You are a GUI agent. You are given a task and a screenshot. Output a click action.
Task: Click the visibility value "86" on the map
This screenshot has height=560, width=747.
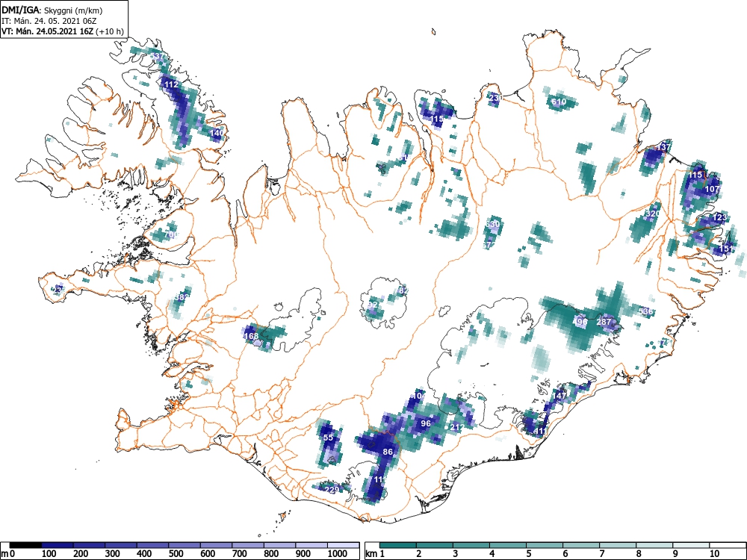(388, 452)
